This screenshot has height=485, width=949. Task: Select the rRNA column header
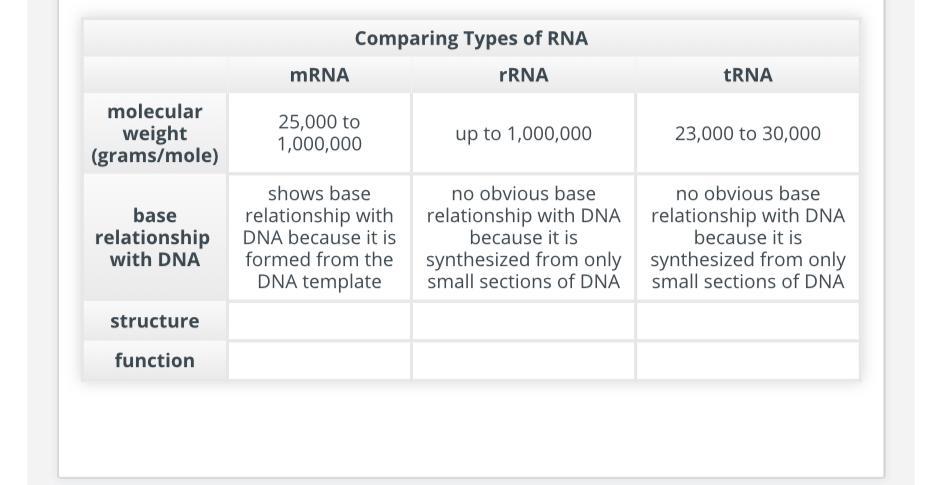(x=523, y=75)
